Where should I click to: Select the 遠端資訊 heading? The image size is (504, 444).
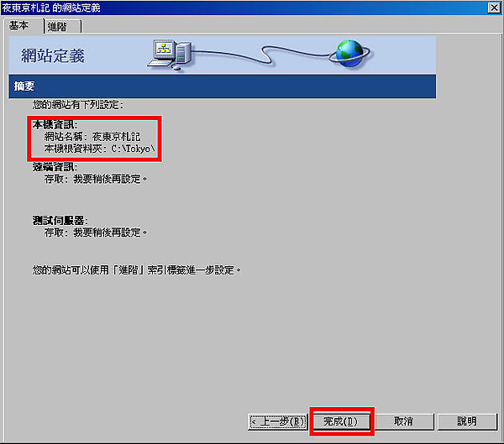click(x=55, y=167)
